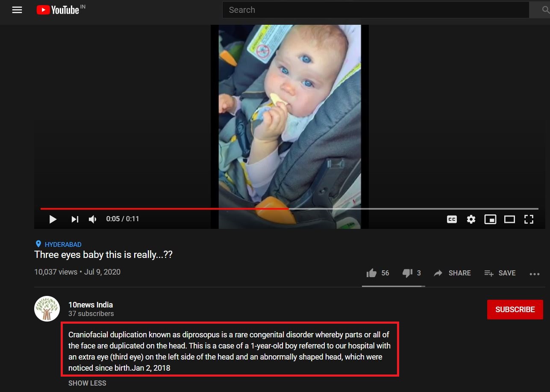Toggle closed captions CC

[x=452, y=219]
